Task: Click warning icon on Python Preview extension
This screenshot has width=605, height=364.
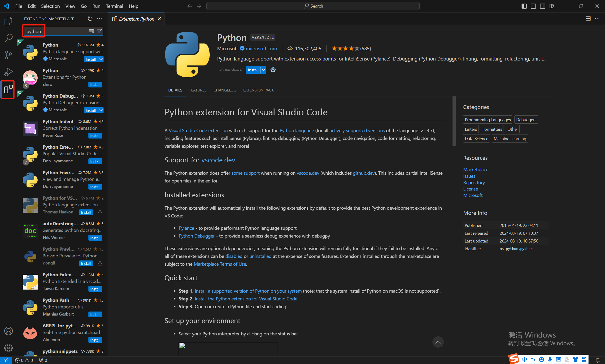Action: coord(100,263)
